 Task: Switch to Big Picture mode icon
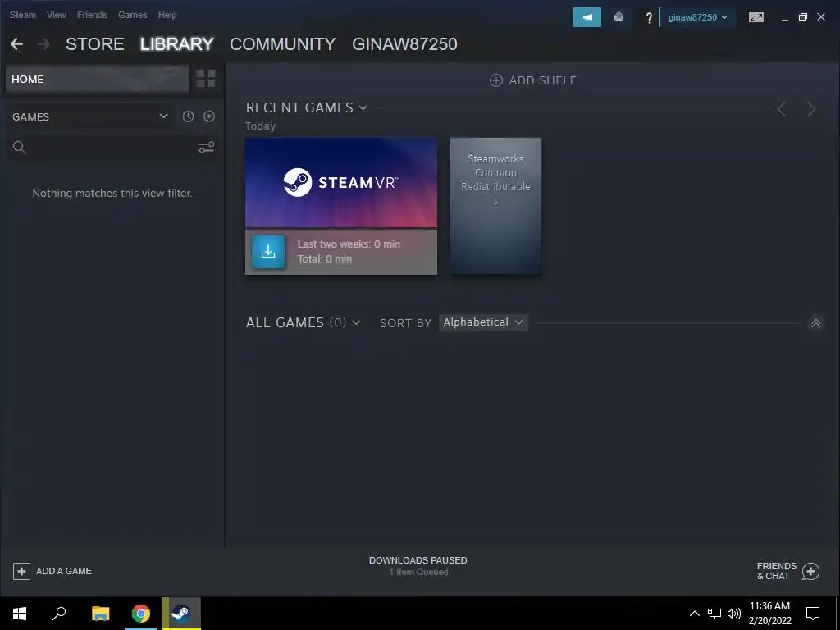(x=756, y=17)
